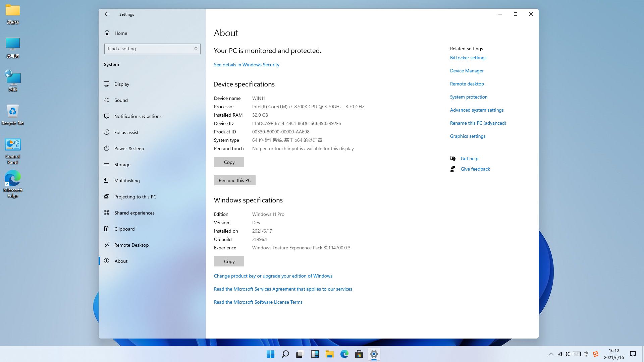Open the Clipboard settings page
The height and width of the screenshot is (362, 644).
[124, 229]
